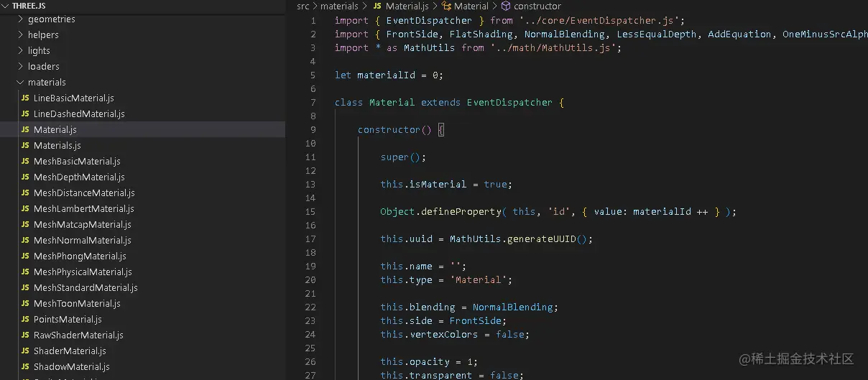Open LineDashedMaterial.js file

tap(79, 113)
